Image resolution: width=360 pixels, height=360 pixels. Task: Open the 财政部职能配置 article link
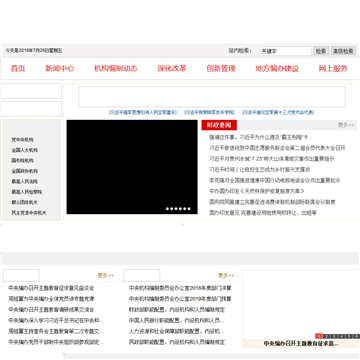177,310
